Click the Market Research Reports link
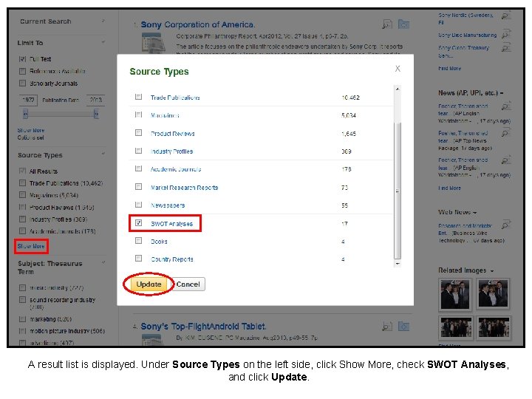Screen dimensions: 532x399 tap(184, 188)
